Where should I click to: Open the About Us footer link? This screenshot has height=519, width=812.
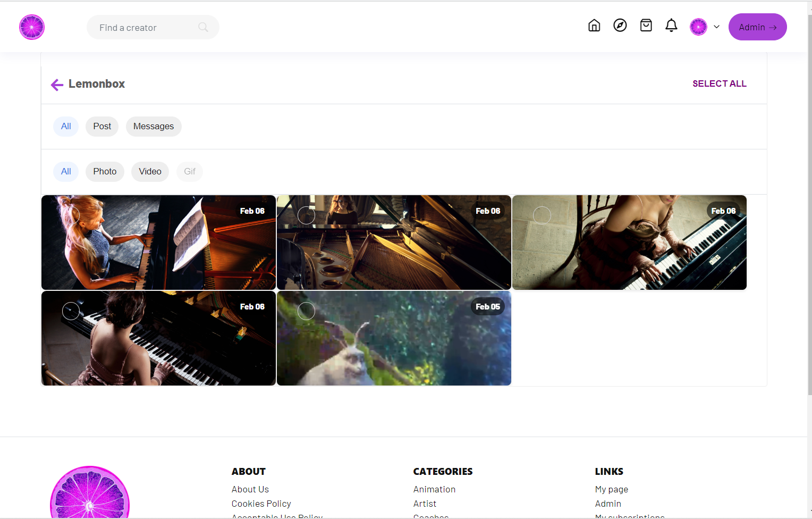click(x=250, y=489)
